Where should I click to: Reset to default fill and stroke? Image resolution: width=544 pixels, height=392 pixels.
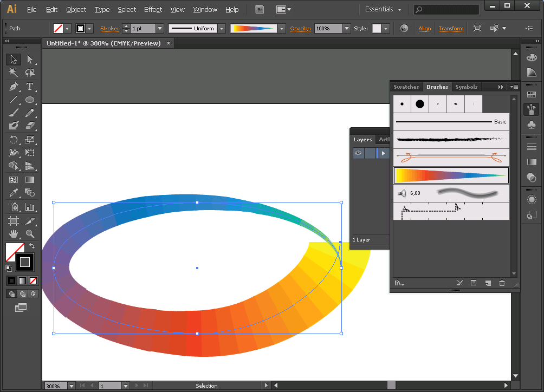point(9,268)
